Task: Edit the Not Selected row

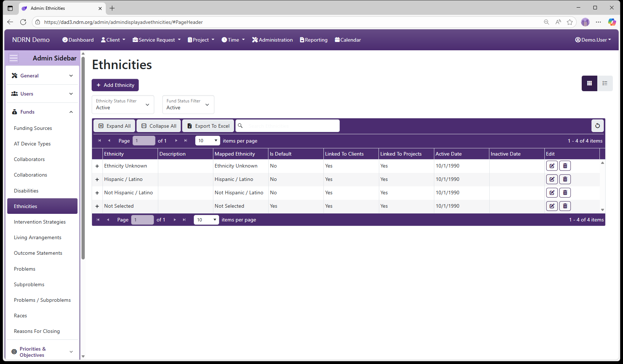Action: (x=552, y=206)
